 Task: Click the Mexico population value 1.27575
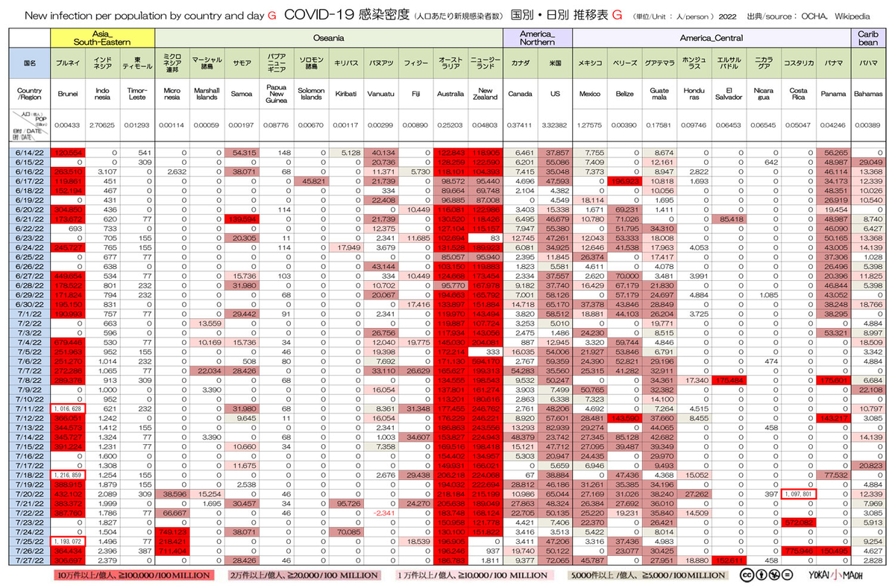pos(590,126)
